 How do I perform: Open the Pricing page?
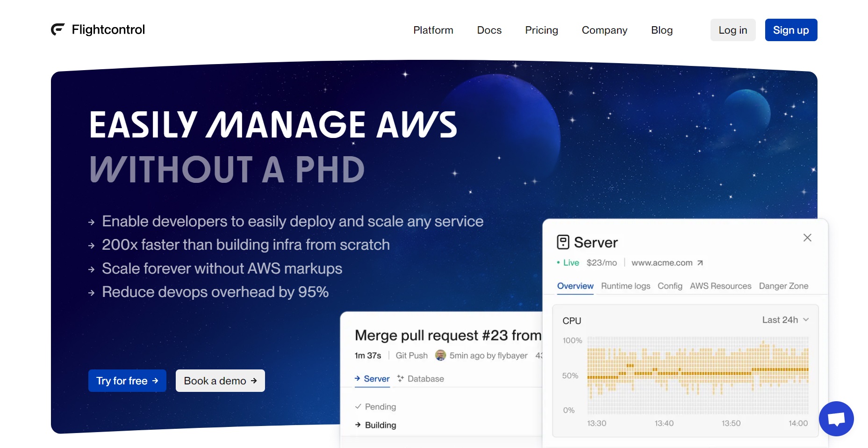coord(542,30)
